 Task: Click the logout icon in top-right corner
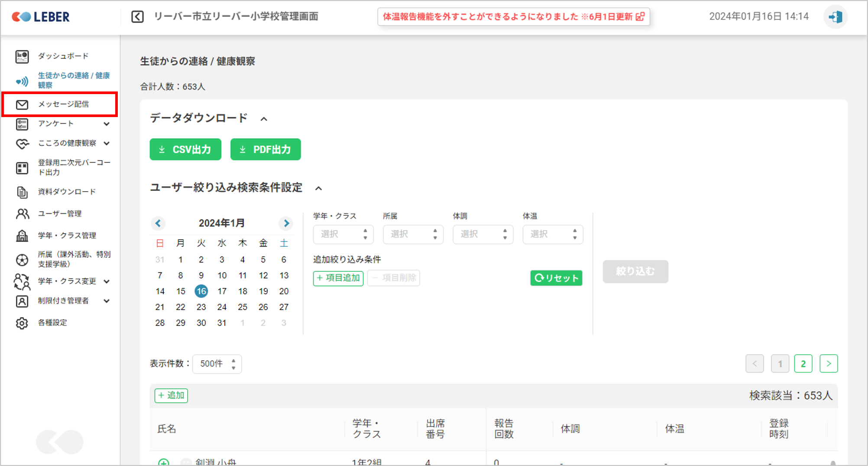[x=835, y=17]
